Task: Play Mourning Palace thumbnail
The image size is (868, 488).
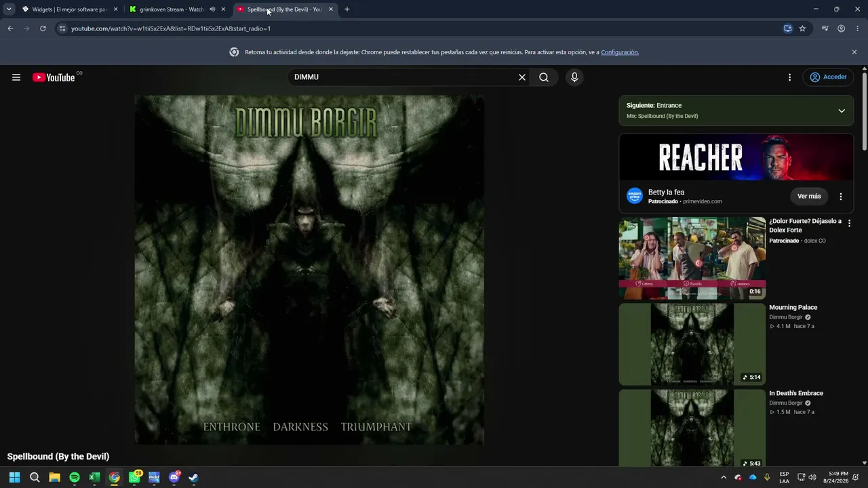Action: pyautogui.click(x=692, y=344)
